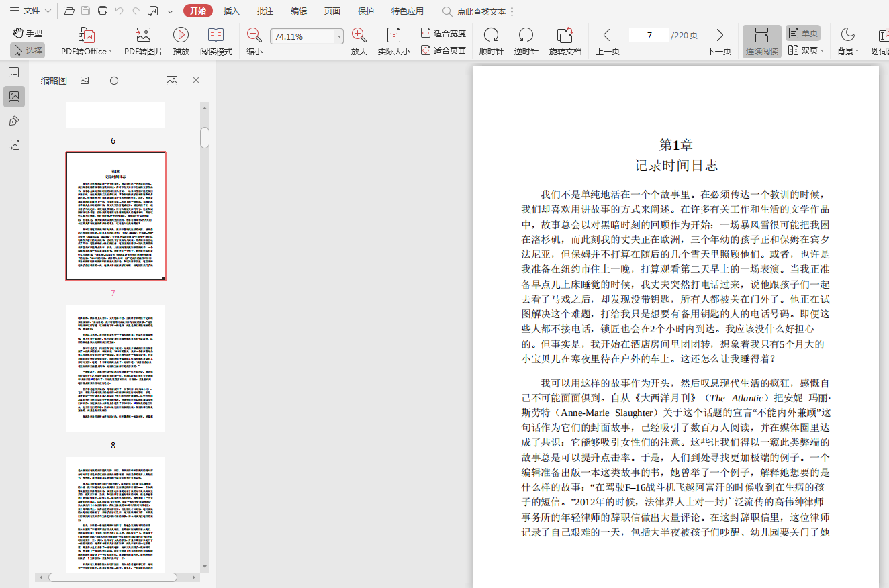Open the 插入 ribbon tab
This screenshot has height=588, width=889.
232,11
